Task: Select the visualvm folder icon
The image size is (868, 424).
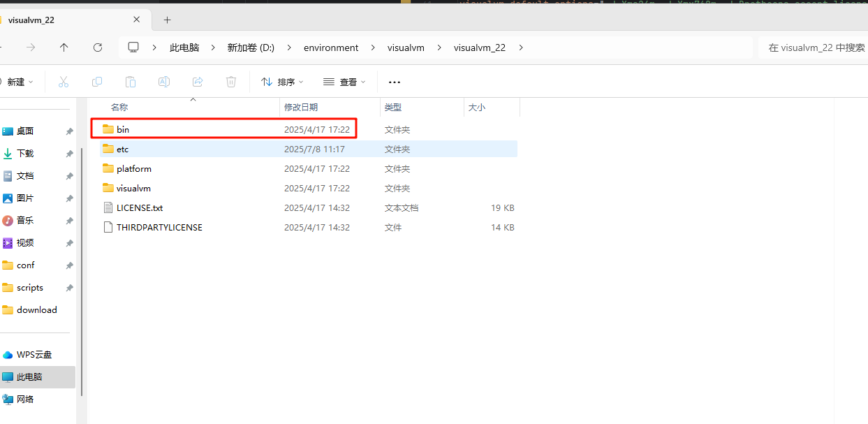Action: pos(108,188)
